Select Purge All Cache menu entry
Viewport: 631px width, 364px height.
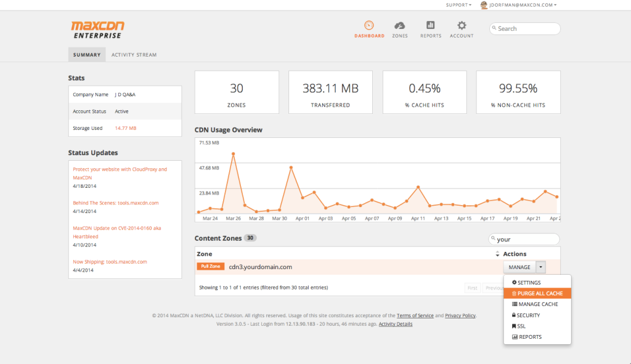point(537,293)
